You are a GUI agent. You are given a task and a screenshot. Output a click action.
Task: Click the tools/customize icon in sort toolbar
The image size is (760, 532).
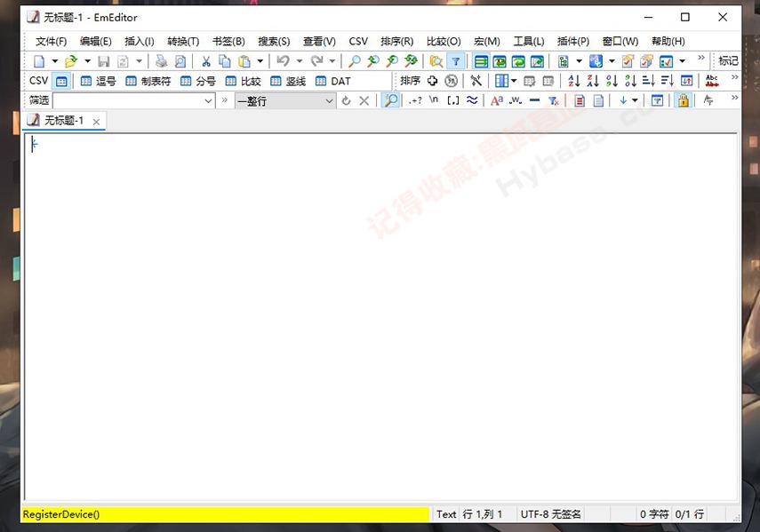pyautogui.click(x=476, y=81)
